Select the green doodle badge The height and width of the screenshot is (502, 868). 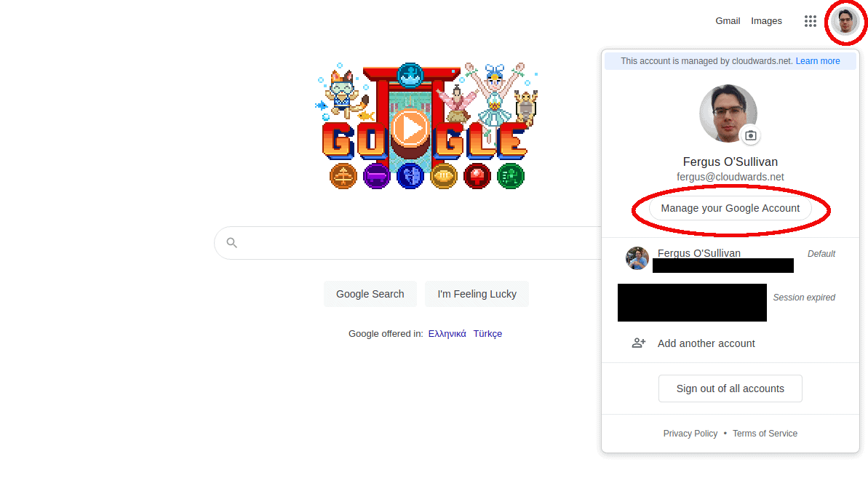(510, 177)
